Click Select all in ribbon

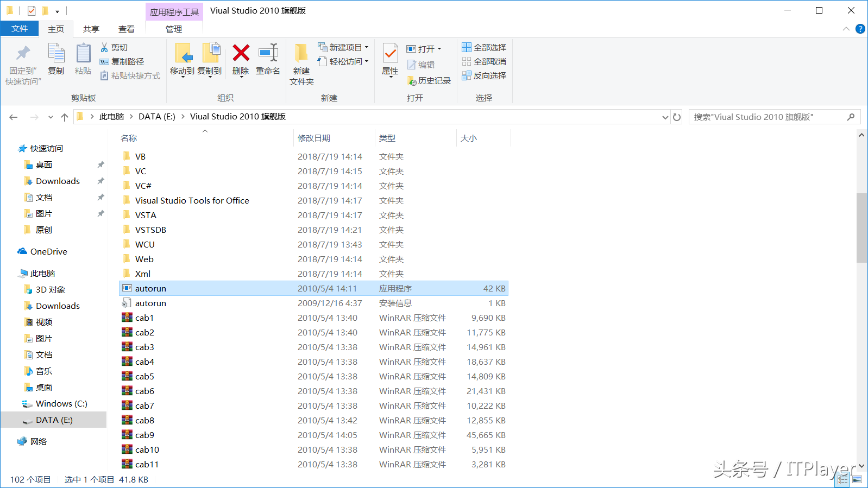tap(484, 47)
